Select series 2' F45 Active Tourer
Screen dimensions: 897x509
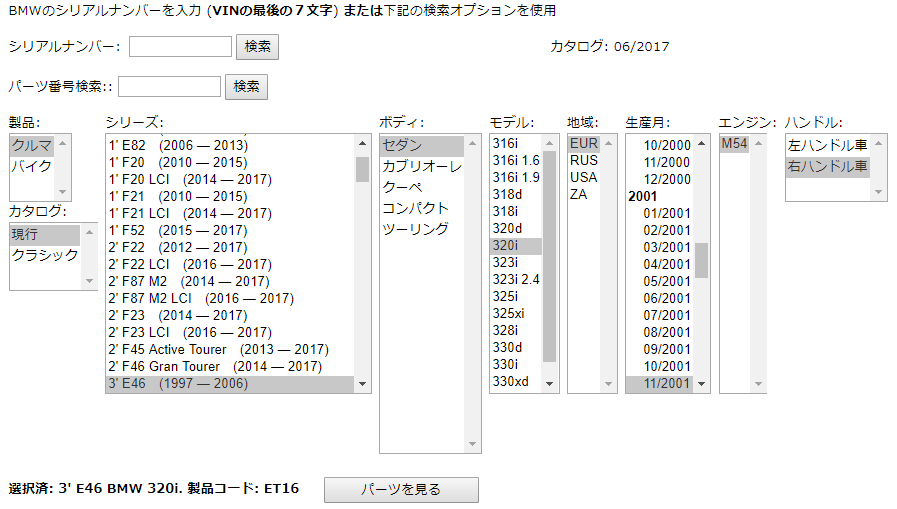(x=231, y=349)
